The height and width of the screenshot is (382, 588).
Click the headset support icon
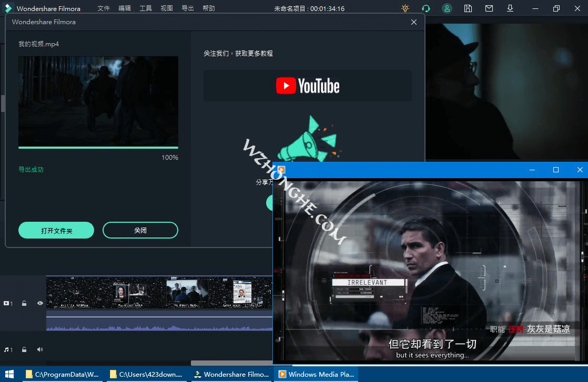(x=425, y=8)
